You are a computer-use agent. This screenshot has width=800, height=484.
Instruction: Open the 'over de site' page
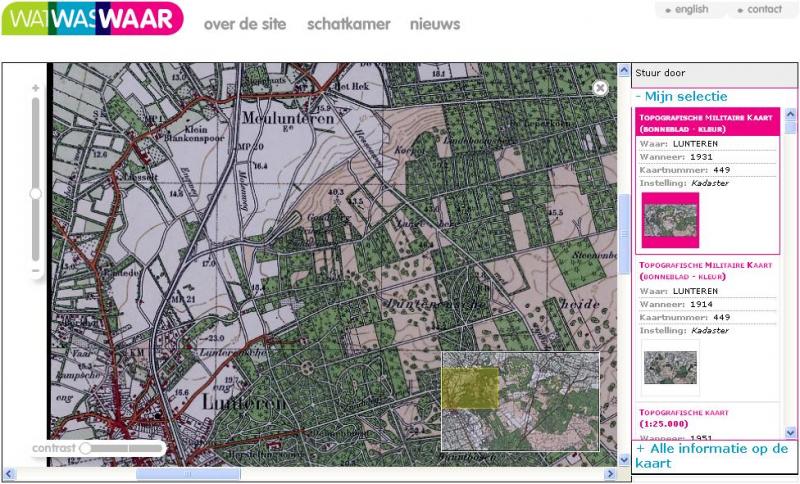[x=245, y=24]
